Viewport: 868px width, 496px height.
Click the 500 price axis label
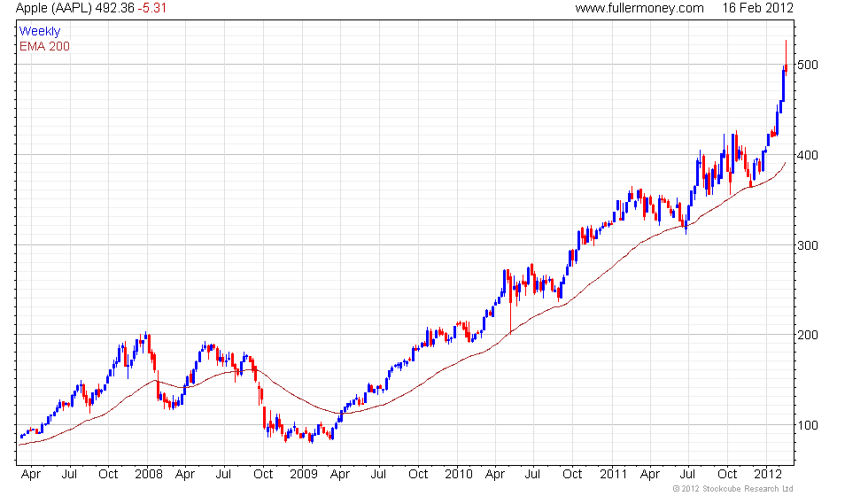point(807,65)
